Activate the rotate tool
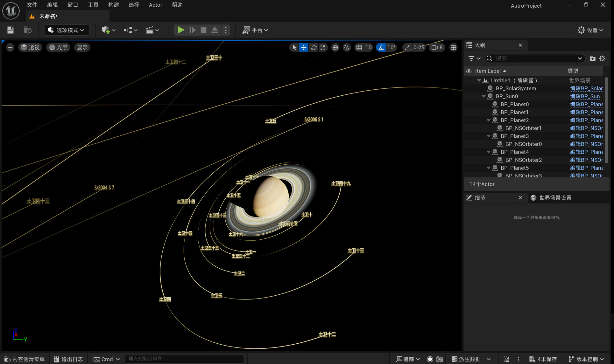This screenshot has width=614, height=364. tap(314, 47)
